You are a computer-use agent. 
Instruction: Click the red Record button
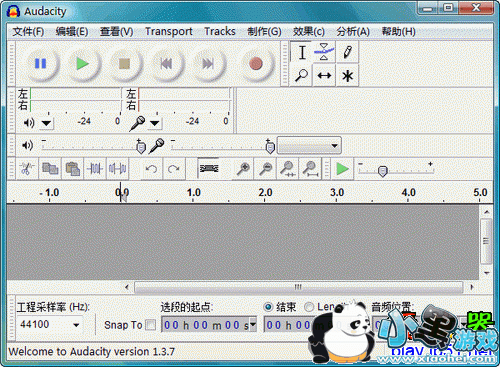256,63
